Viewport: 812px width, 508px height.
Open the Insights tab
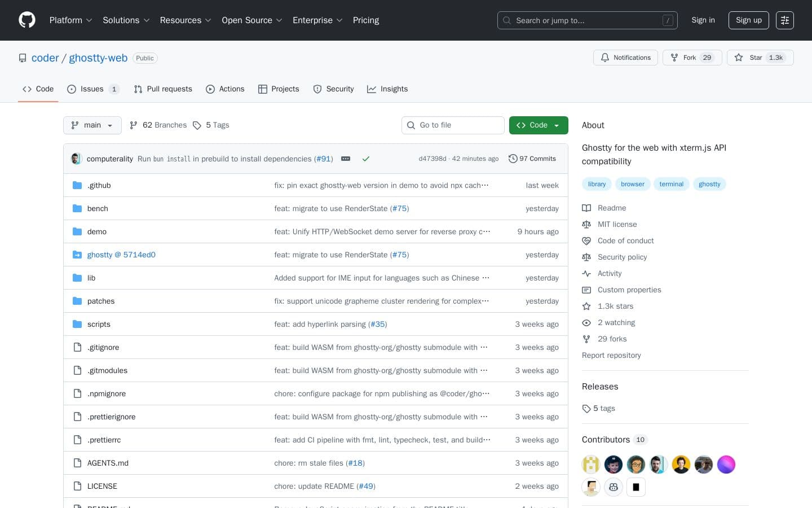coord(387,89)
